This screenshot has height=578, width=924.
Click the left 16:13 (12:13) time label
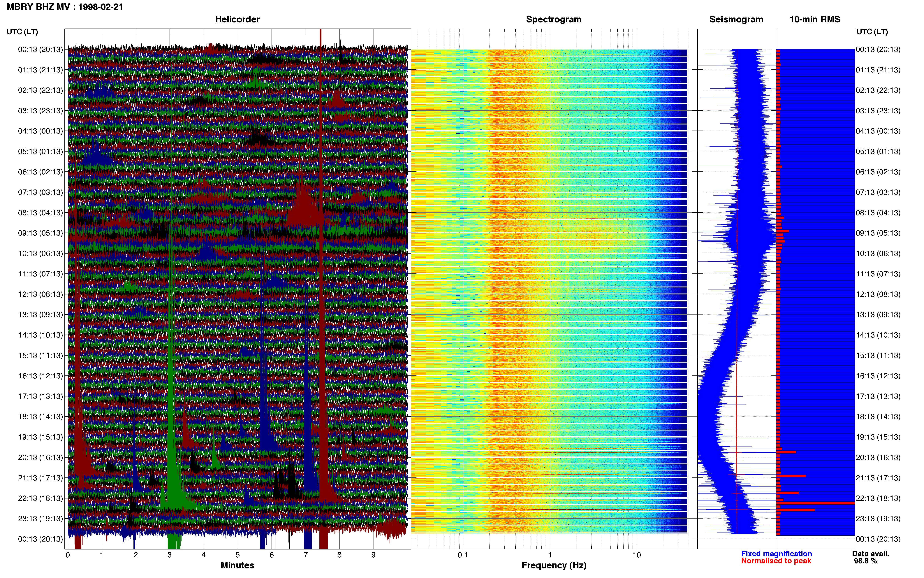tap(41, 376)
